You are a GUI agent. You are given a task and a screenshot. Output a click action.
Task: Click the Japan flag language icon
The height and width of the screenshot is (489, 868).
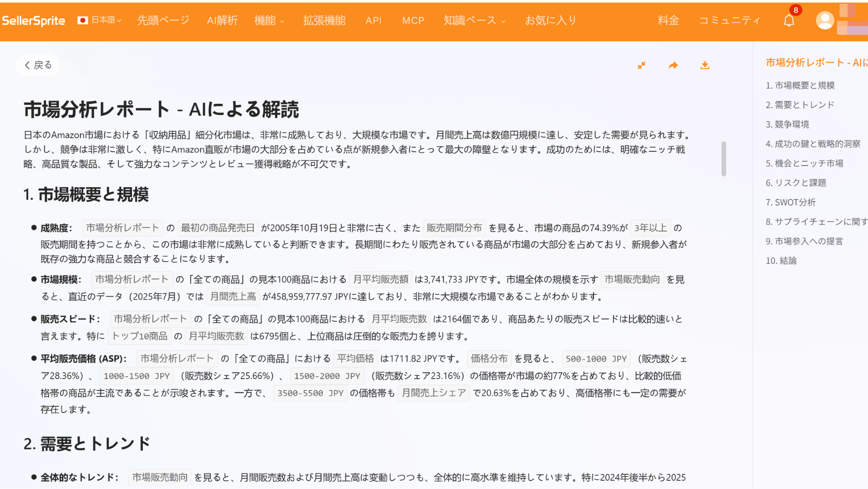click(83, 20)
